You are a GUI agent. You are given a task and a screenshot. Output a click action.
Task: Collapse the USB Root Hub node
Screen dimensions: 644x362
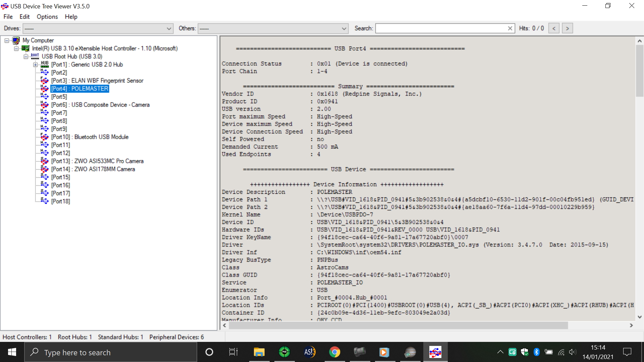click(26, 57)
